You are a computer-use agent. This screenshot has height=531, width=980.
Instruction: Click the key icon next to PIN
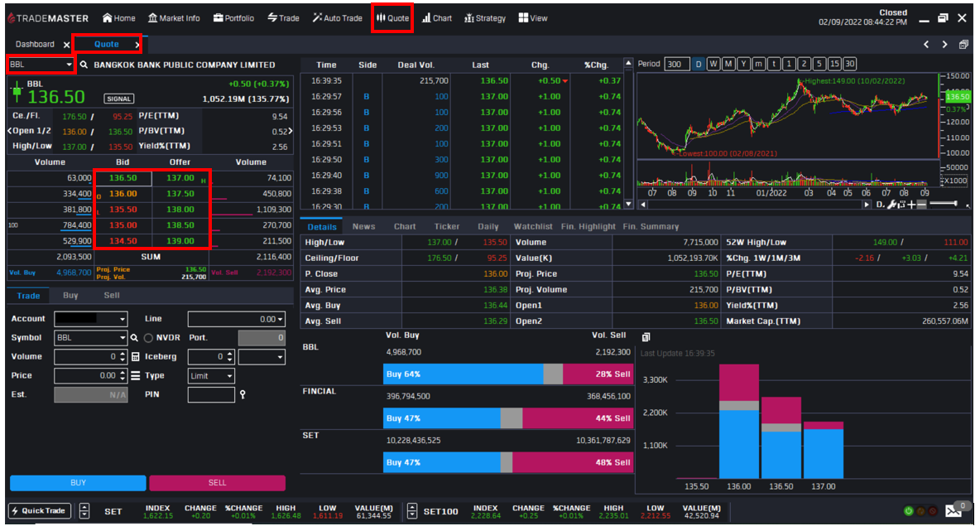pos(243,394)
